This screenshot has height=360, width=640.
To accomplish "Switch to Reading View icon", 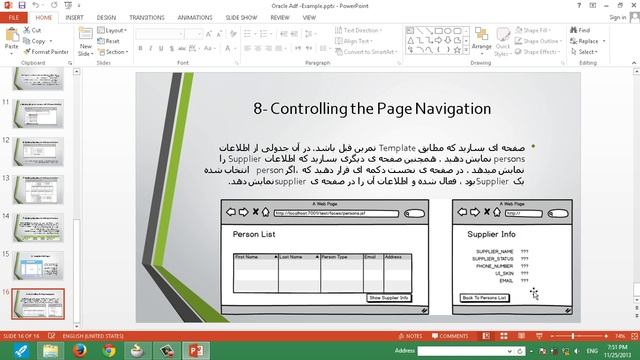I will 521,336.
